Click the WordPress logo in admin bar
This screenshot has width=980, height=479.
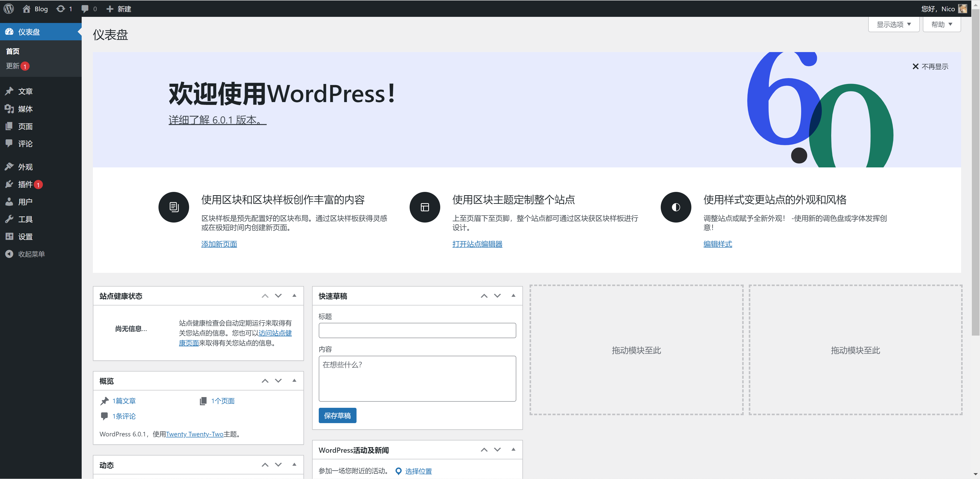point(9,9)
